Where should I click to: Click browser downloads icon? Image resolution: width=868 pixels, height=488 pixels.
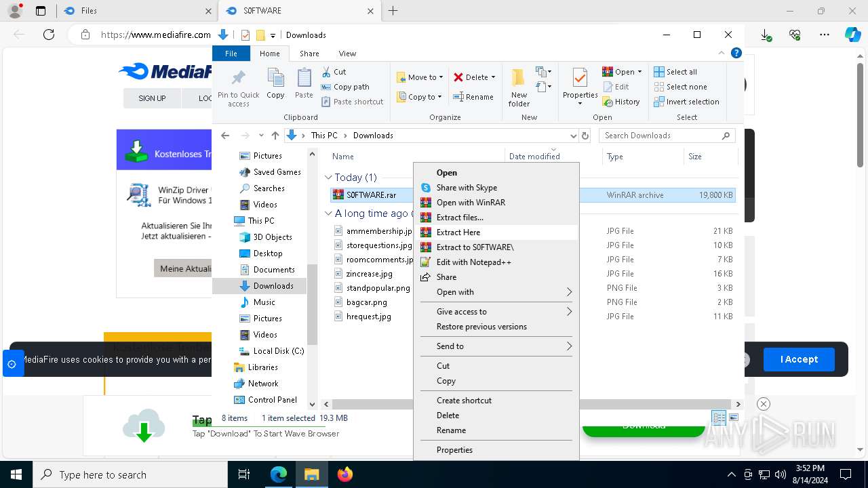(x=766, y=35)
